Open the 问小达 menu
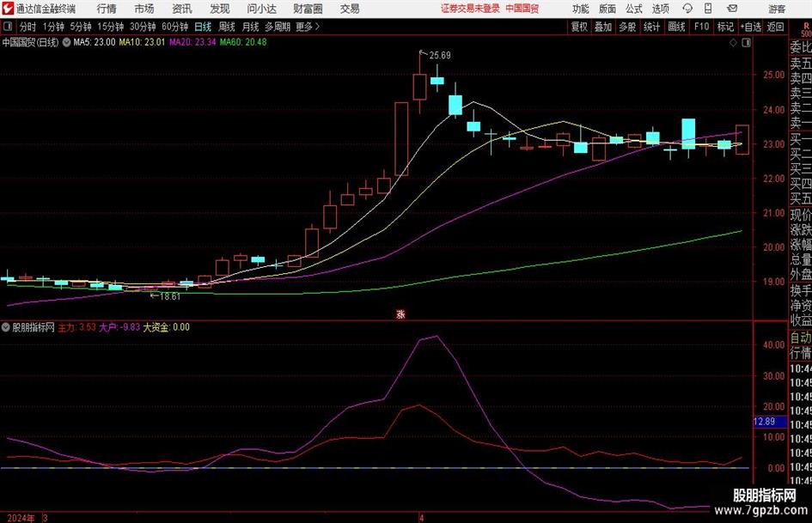Viewport: 812px width, 523px height. [x=261, y=9]
